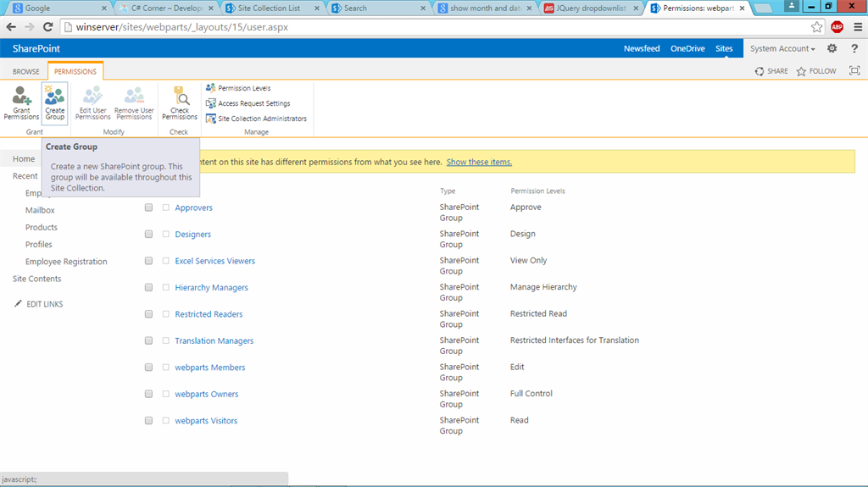Switch to the C# Corner browser tab
868x487 pixels.
point(166,8)
